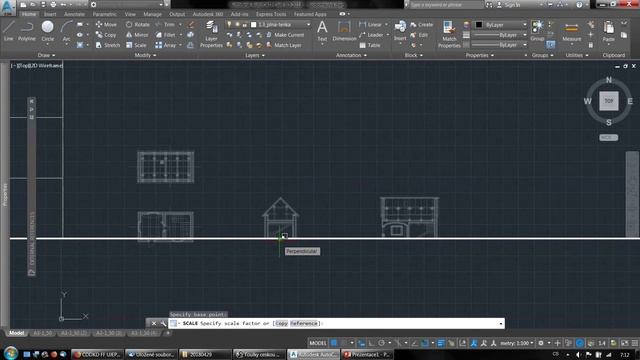
Task: Click the command line input field
Action: [337, 323]
